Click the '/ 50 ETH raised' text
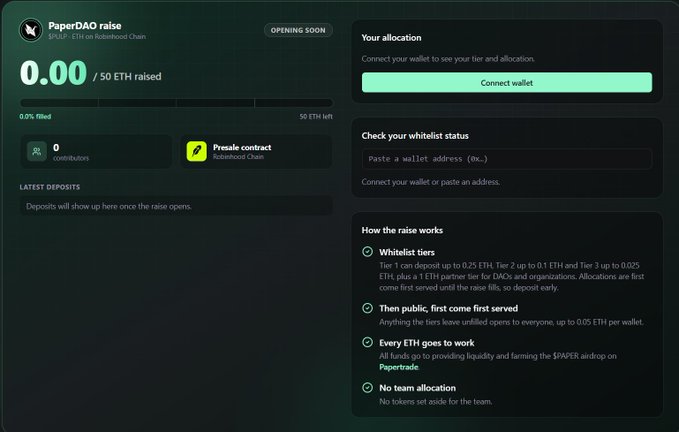The image size is (679, 432). (x=127, y=77)
